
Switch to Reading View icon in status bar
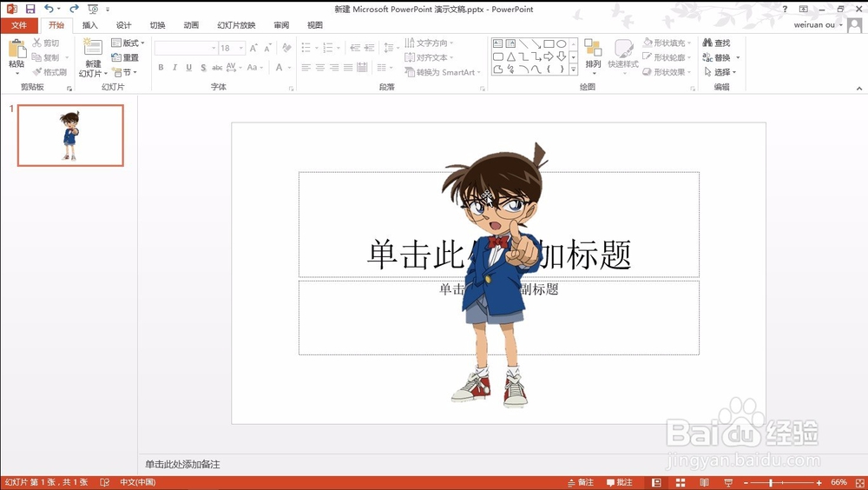[x=704, y=483]
